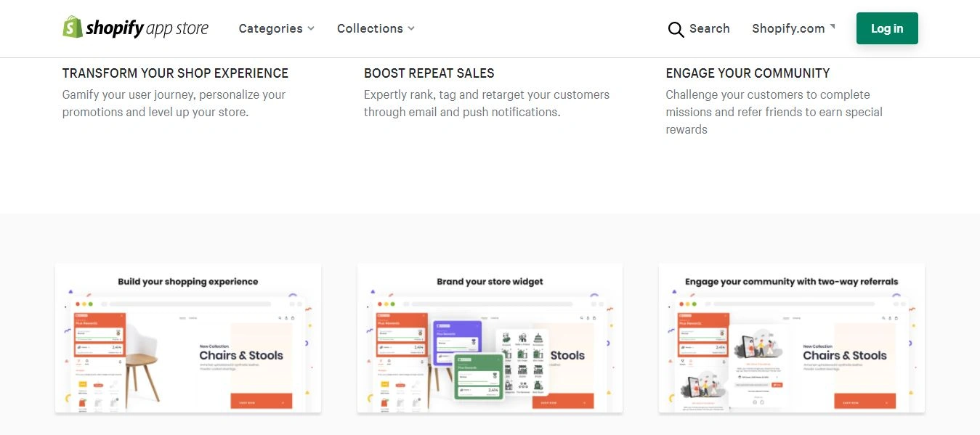This screenshot has width=980, height=435.
Task: Expand the Categories chevron arrow
Action: pos(311,28)
